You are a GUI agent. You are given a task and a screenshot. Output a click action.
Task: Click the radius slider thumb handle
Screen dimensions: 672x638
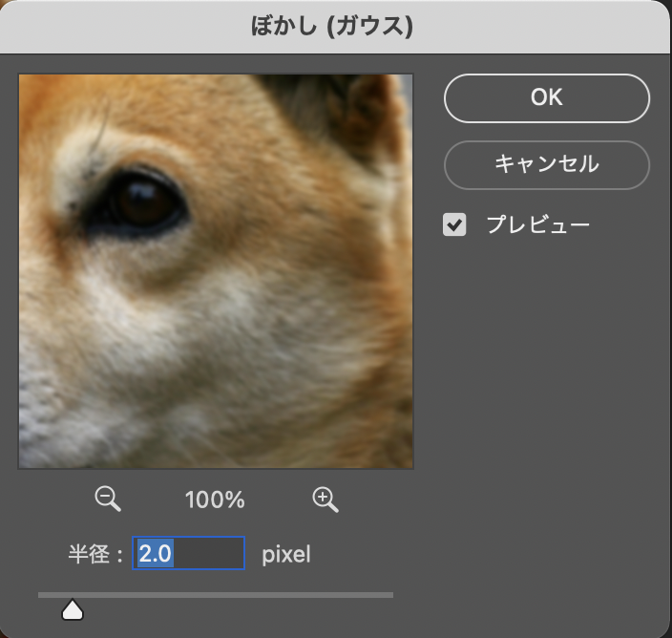tap(73, 609)
